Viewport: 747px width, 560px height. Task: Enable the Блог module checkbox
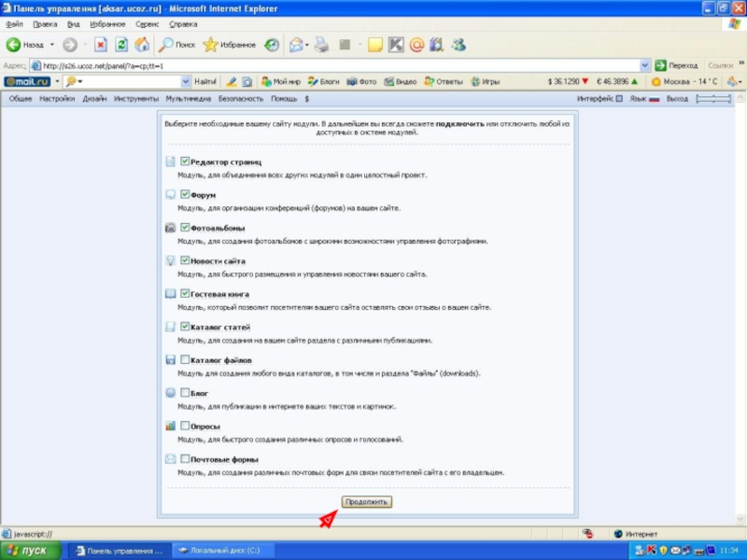tap(185, 393)
